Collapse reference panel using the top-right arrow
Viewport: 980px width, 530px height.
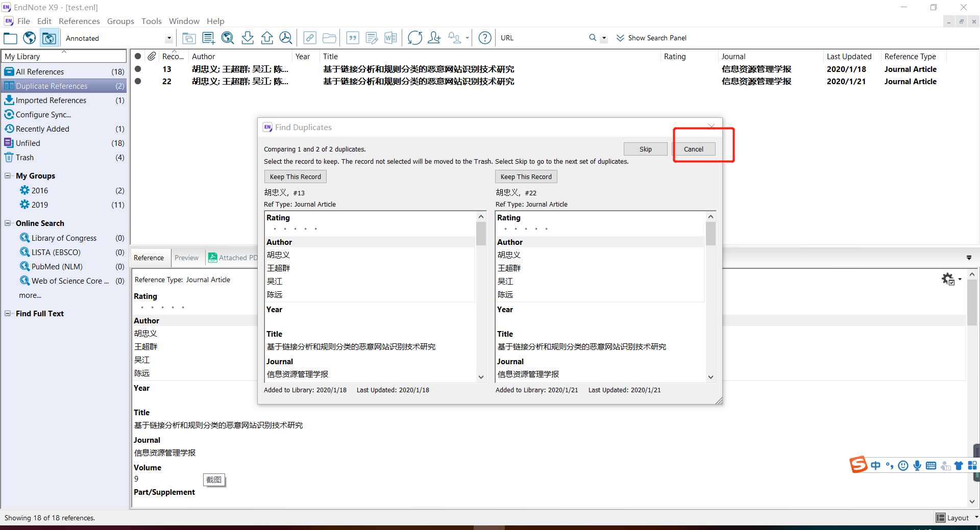969,258
